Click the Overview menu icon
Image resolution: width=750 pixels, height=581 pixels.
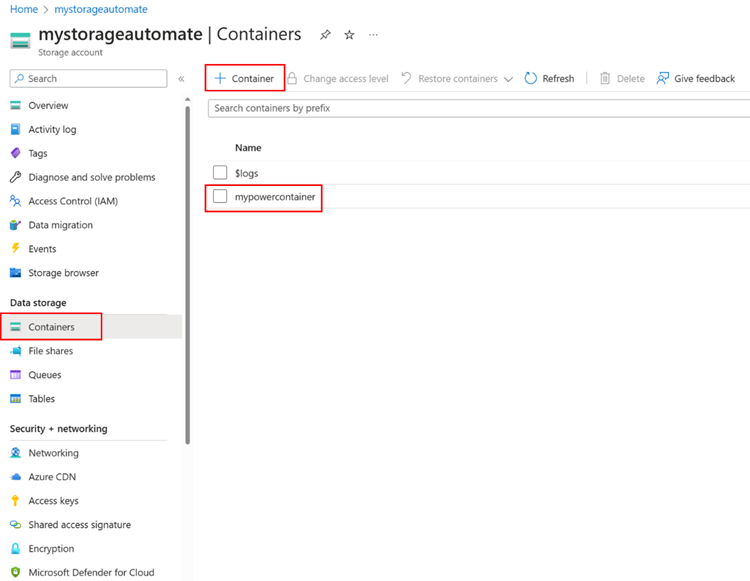click(x=15, y=105)
